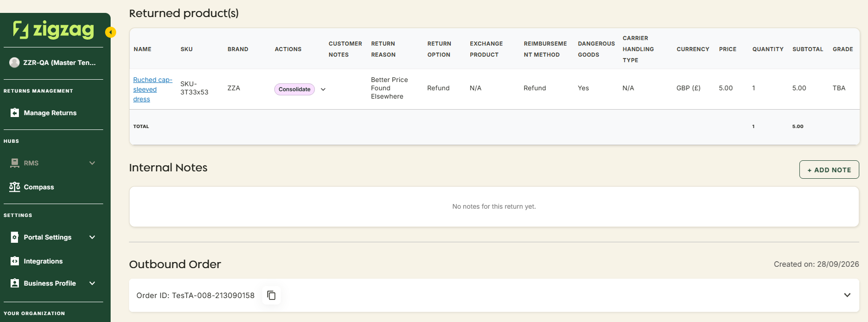Expand the Outbound Order details

pos(847,295)
